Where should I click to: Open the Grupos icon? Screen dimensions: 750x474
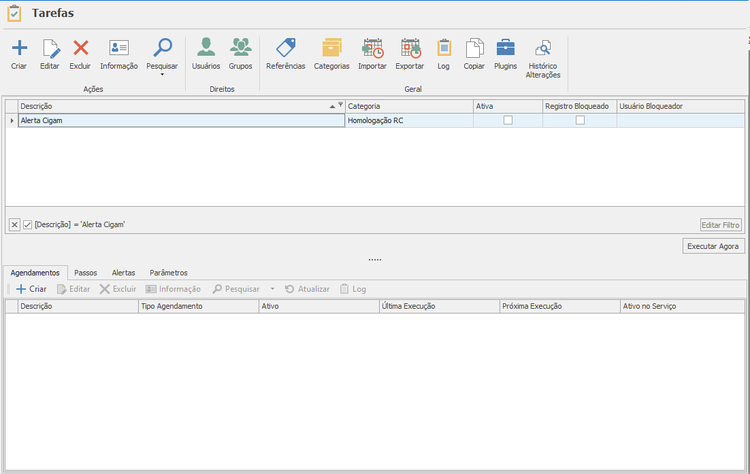[241, 47]
